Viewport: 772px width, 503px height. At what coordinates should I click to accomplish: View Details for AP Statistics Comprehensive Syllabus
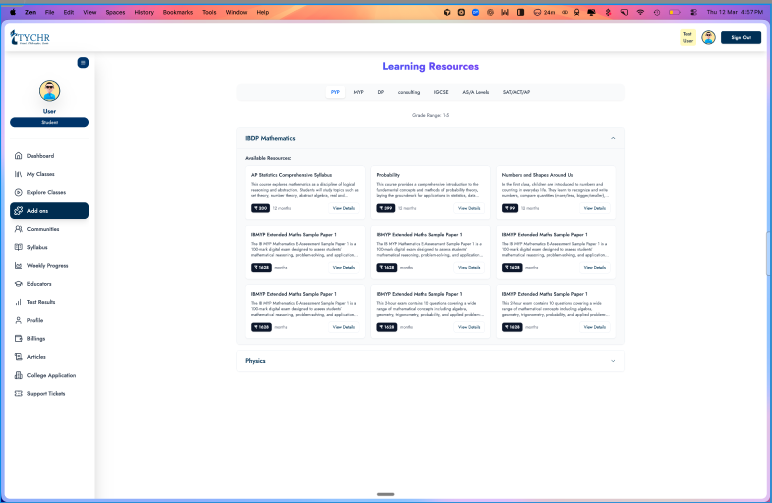(343, 208)
